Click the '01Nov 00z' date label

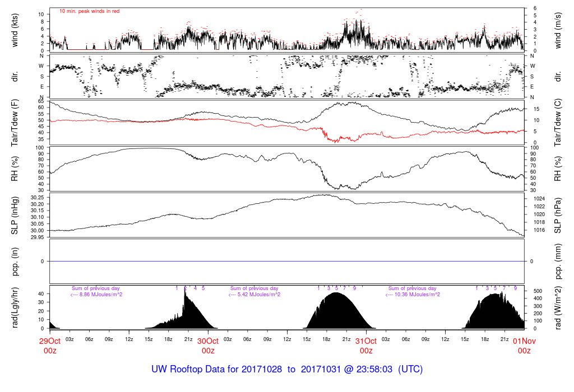click(524, 346)
